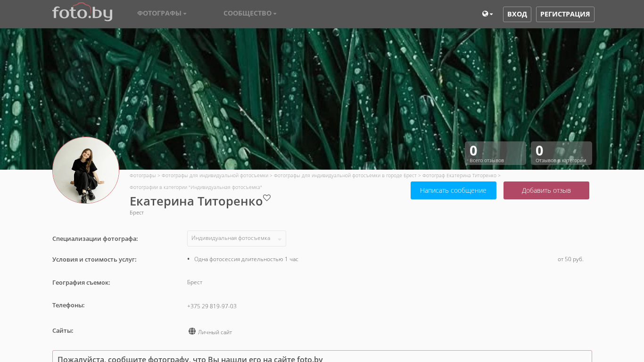Image resolution: width=644 pixels, height=362 pixels.
Task: Click the globe icon next to Личный сайт
Action: pyautogui.click(x=192, y=331)
